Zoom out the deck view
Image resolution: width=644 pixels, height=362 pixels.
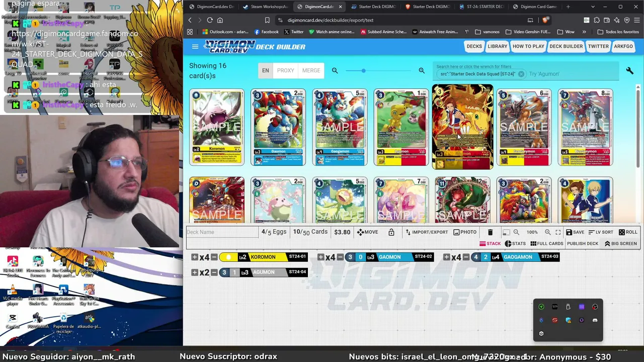coord(516,232)
